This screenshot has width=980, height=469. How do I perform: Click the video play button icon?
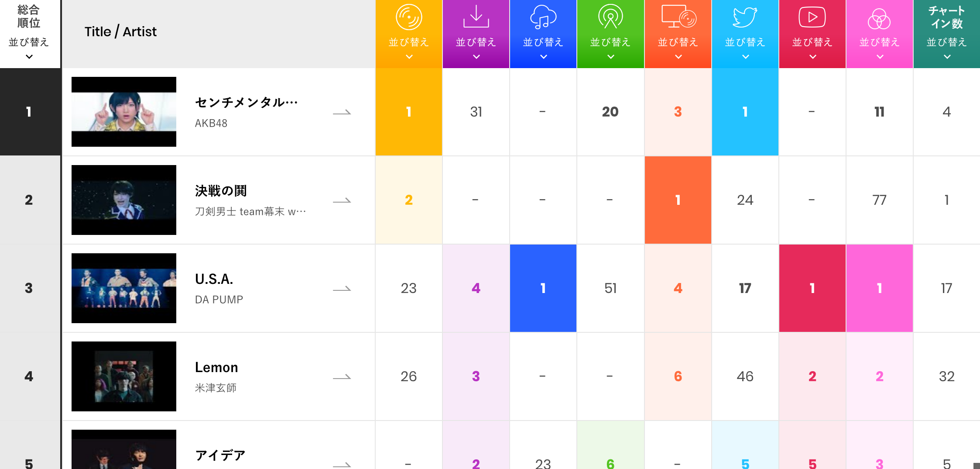coord(812,17)
